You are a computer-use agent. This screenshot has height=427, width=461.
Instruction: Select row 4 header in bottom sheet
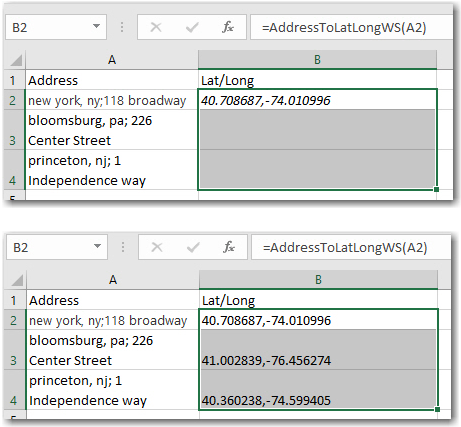pyautogui.click(x=14, y=390)
